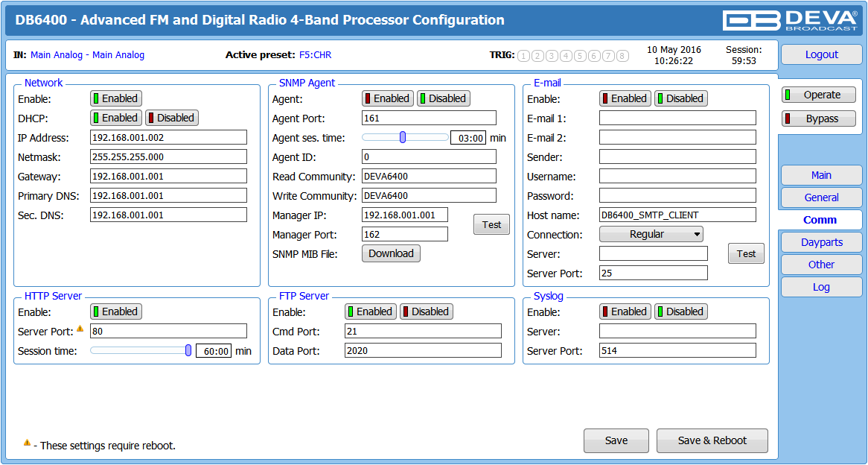Open the Connection type dropdown
Viewport: 868px width, 465px height.
pos(651,235)
